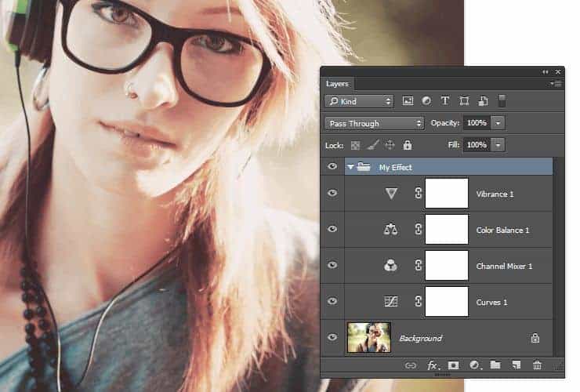Click the My Effect group folder icon
The width and height of the screenshot is (580, 392).
point(363,166)
